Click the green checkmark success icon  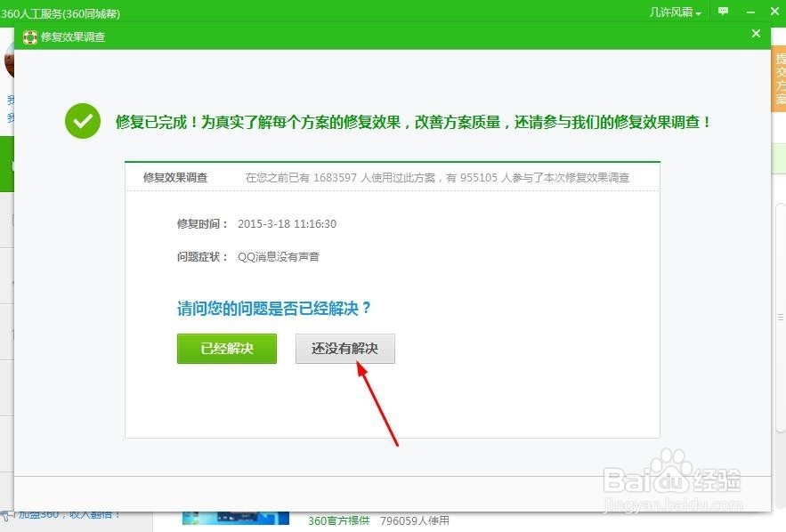pos(83,121)
